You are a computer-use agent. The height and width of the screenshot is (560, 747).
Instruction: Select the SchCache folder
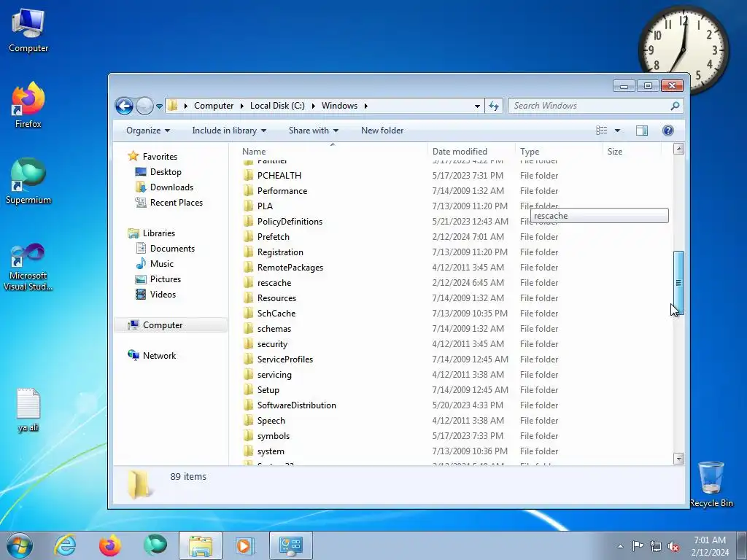pyautogui.click(x=276, y=314)
